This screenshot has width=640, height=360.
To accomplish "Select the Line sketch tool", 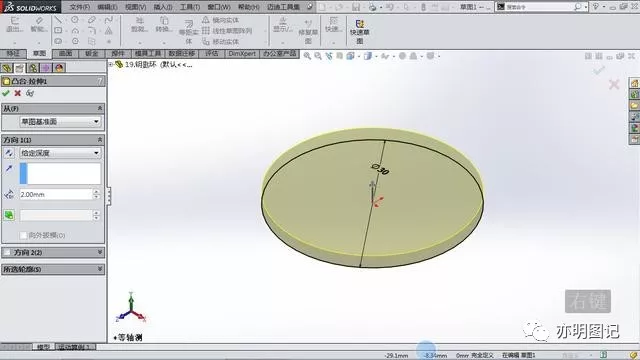I will click(58, 20).
